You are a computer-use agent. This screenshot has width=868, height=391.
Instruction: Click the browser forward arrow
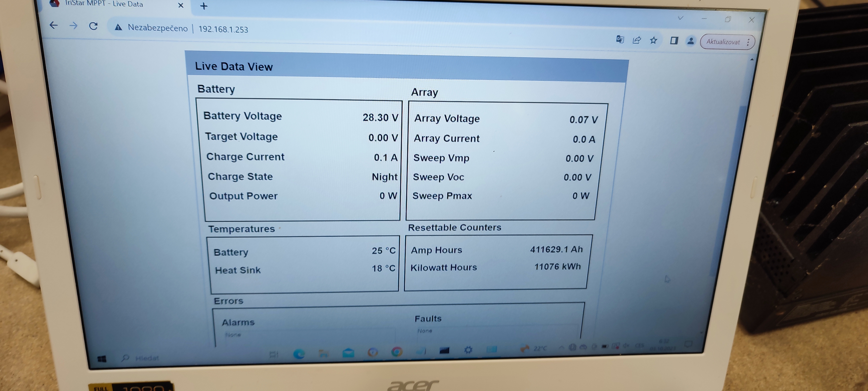[x=74, y=26]
